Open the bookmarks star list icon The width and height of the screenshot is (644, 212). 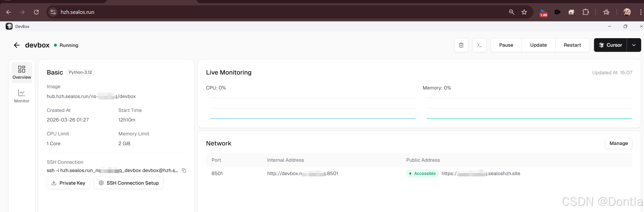click(606, 12)
